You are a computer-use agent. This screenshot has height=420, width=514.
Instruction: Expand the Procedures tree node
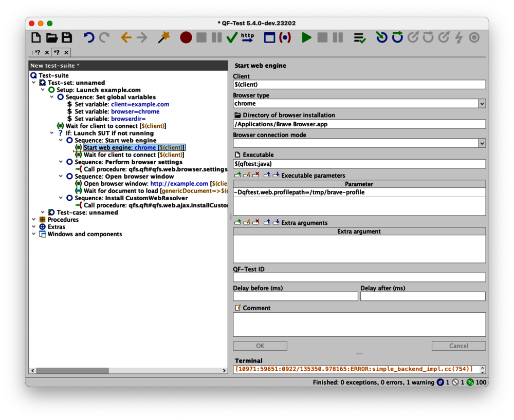point(33,219)
